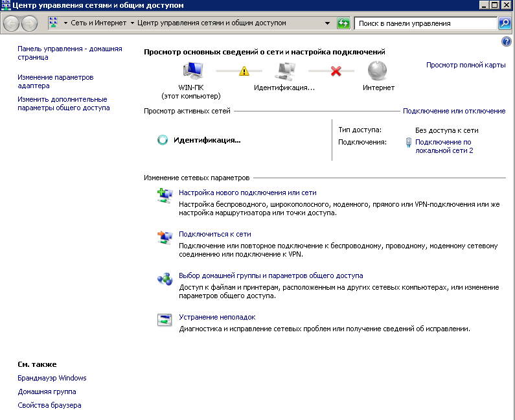Viewport: 515px width, 420px height.
Task: Click the Устранение неполадок icon
Action: click(x=165, y=319)
